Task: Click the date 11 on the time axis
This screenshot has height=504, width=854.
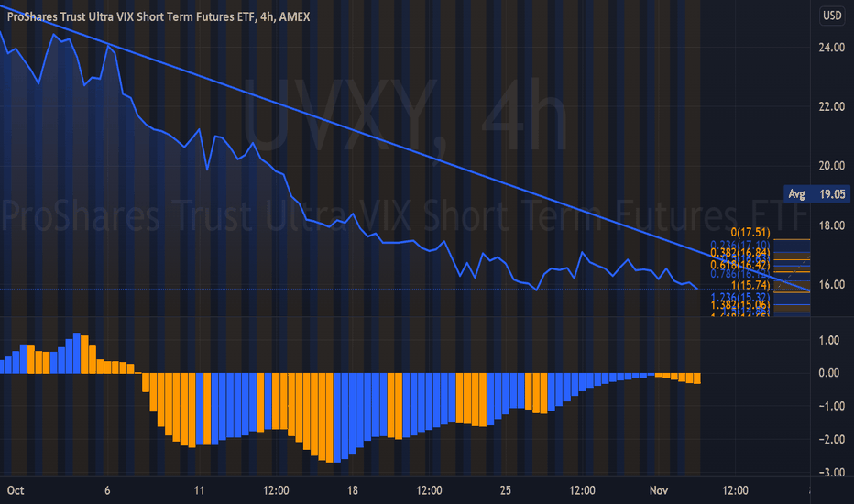Action: (199, 490)
